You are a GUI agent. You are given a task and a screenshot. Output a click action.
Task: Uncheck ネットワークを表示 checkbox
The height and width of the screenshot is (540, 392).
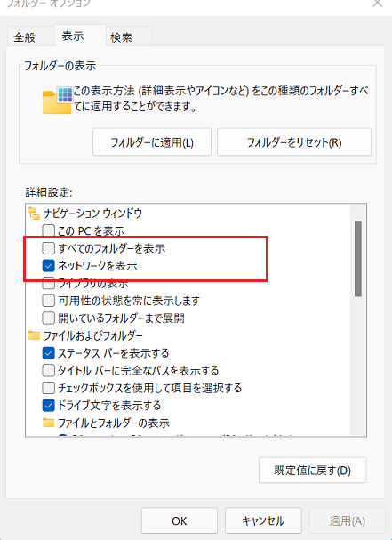coord(48,265)
